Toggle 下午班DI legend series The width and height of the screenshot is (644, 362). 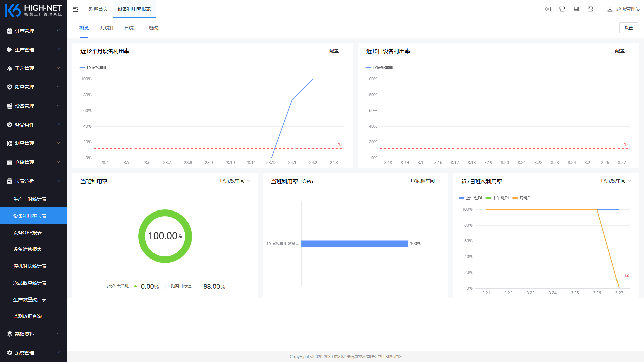[497, 198]
